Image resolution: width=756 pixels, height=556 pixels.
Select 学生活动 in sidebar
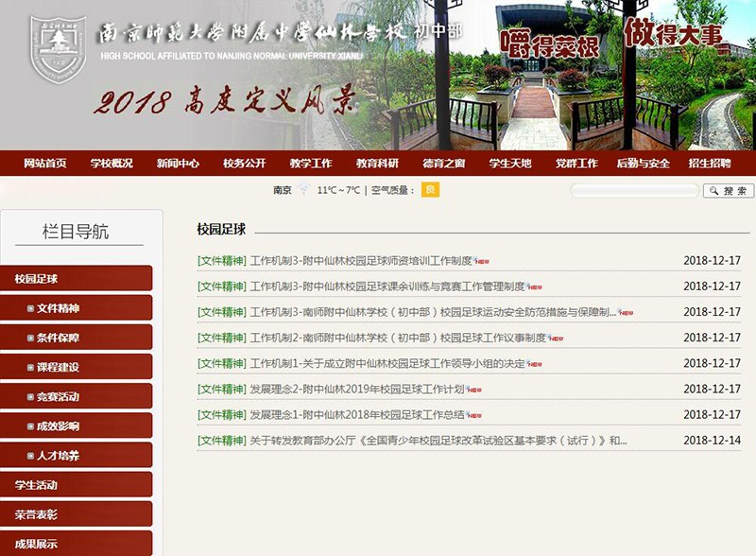pos(77,484)
